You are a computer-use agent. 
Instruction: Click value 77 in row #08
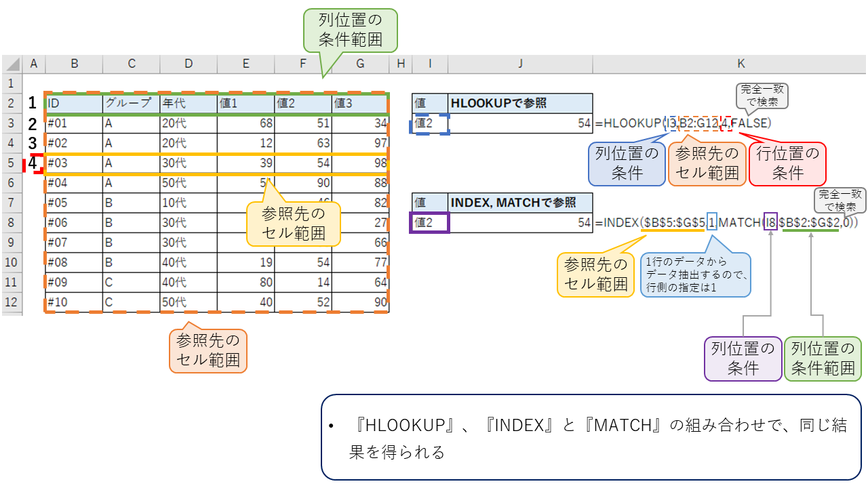pos(360,262)
